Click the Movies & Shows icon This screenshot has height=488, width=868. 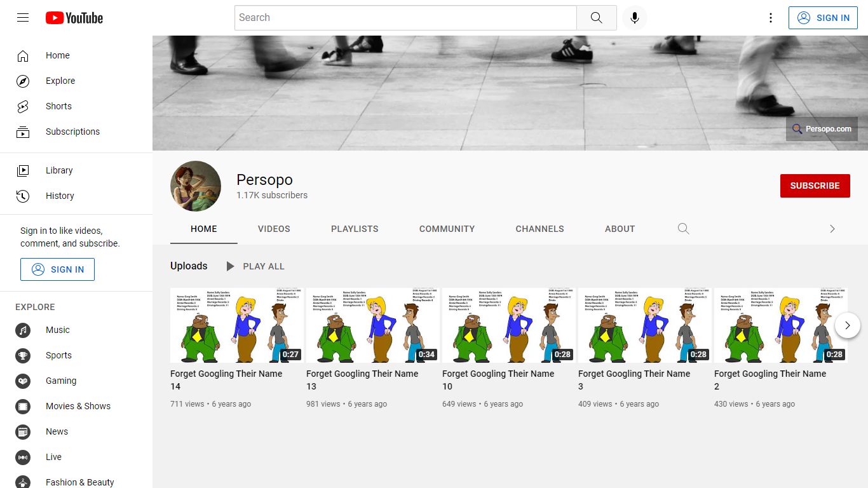(23, 406)
